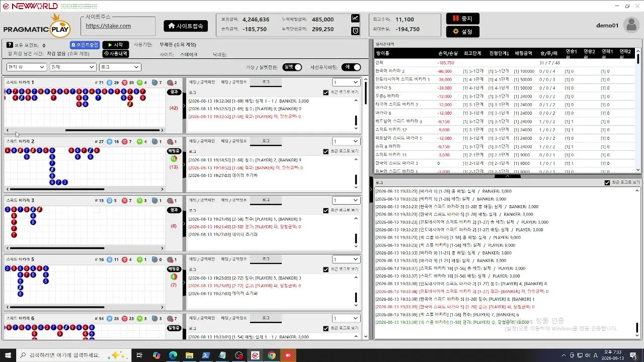Select 로그 tab in 스피드 바카라 1
The width and height of the screenshot is (644, 362).
pyautogui.click(x=266, y=81)
